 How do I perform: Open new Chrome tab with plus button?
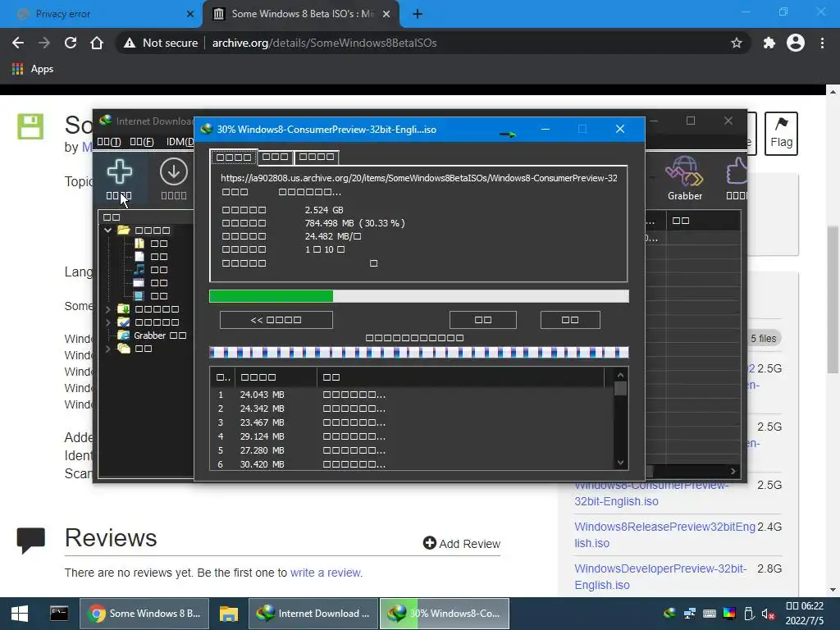418,14
